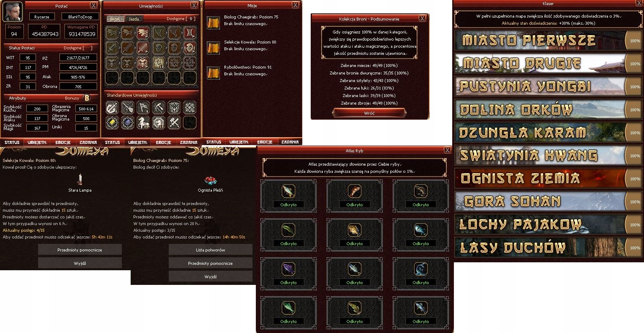Open the Dolina Orków map banner

click(x=540, y=110)
